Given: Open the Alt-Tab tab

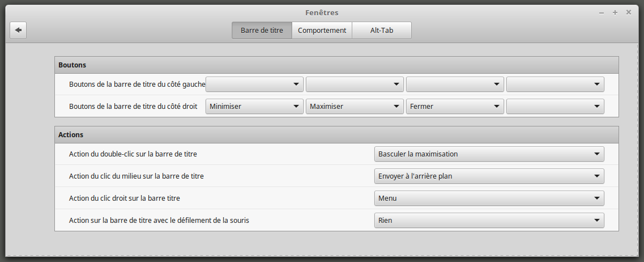Looking at the screenshot, I should tap(381, 31).
